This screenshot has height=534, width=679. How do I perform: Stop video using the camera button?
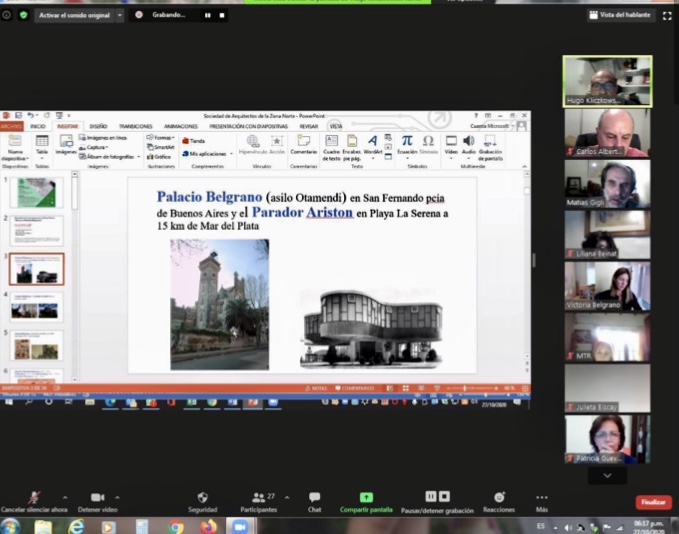pos(97,498)
